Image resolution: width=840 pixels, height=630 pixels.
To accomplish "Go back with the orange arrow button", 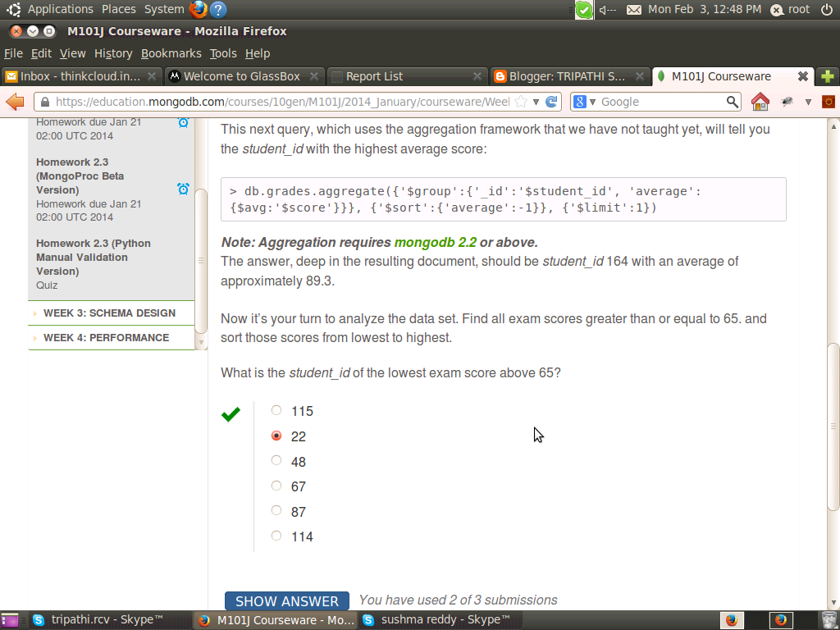I will (15, 101).
